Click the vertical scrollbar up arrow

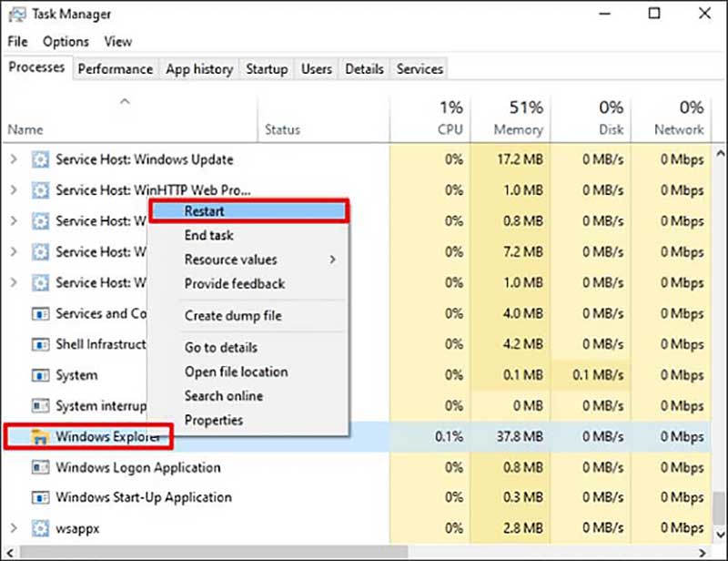[719, 152]
